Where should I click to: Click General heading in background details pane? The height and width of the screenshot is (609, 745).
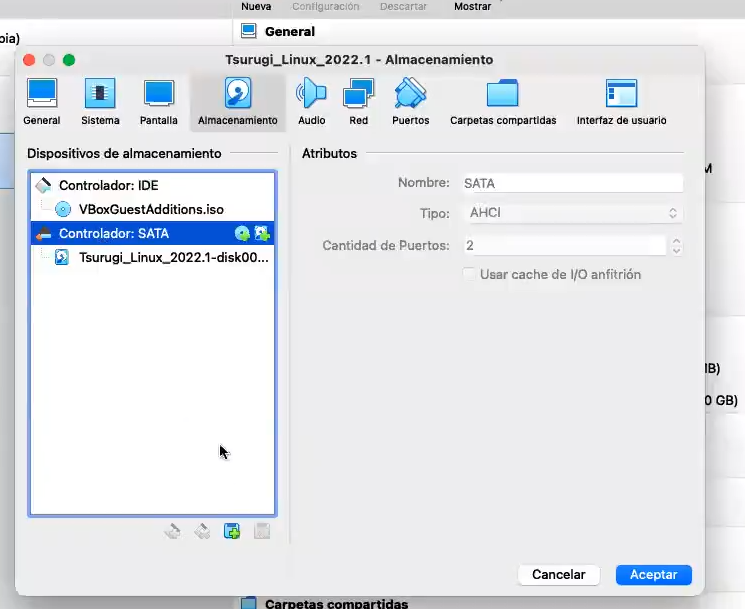pos(290,32)
